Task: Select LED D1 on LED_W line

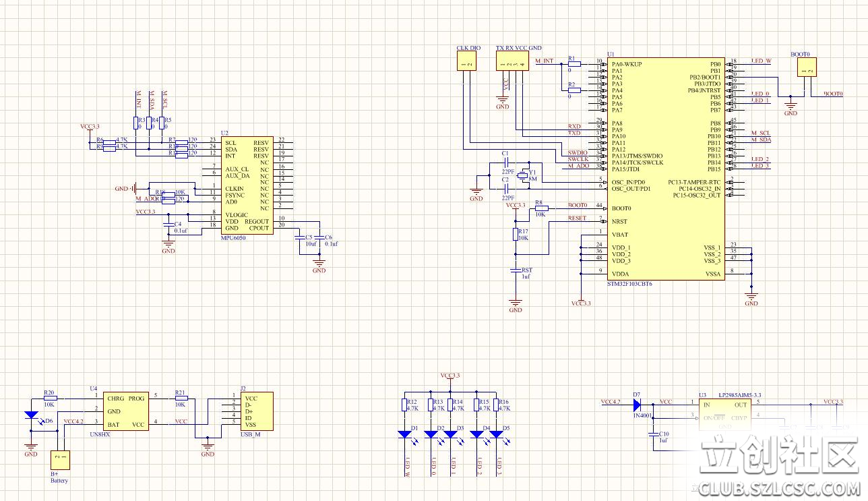Action: point(405,434)
